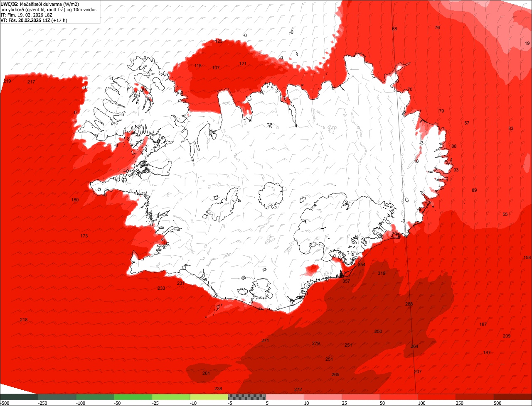Image resolution: width=532 pixels, height=406 pixels.
Task: Select the green swatch between -50 and -25
Action: tap(133, 397)
